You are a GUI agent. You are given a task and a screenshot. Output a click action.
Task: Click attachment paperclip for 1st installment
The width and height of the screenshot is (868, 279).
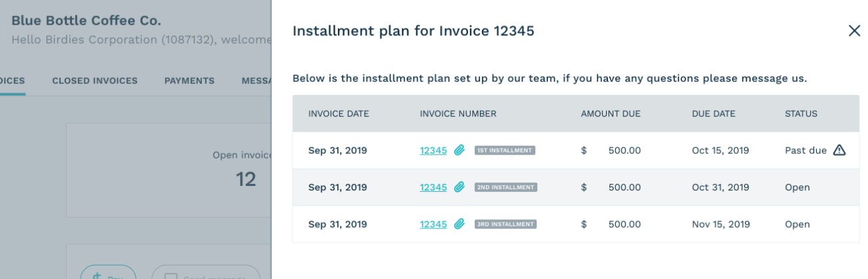pyautogui.click(x=459, y=150)
